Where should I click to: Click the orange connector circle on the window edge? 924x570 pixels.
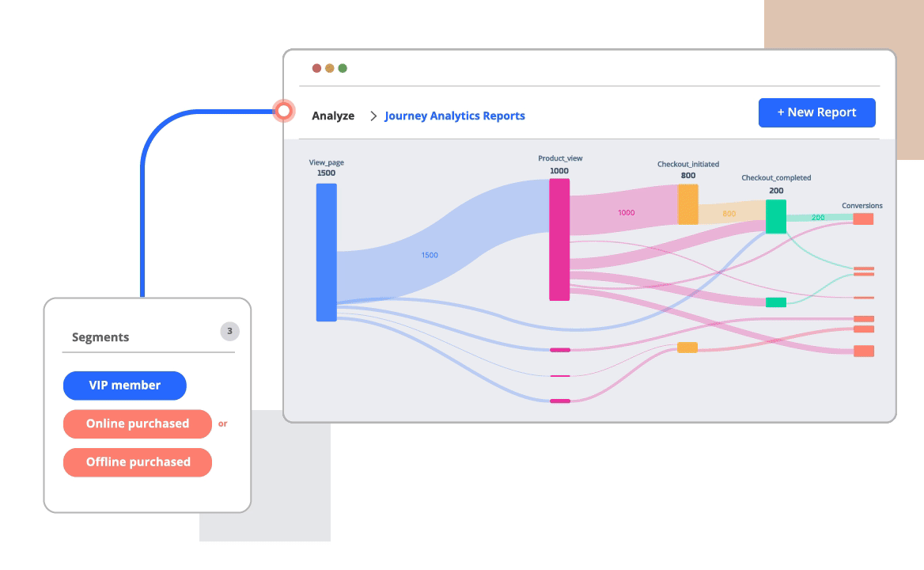click(284, 112)
